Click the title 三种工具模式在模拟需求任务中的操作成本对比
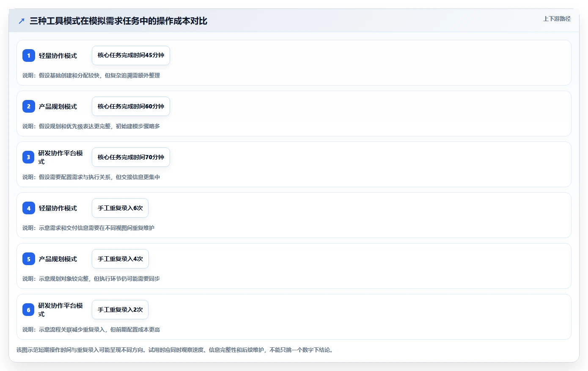The image size is (588, 371). (118, 21)
